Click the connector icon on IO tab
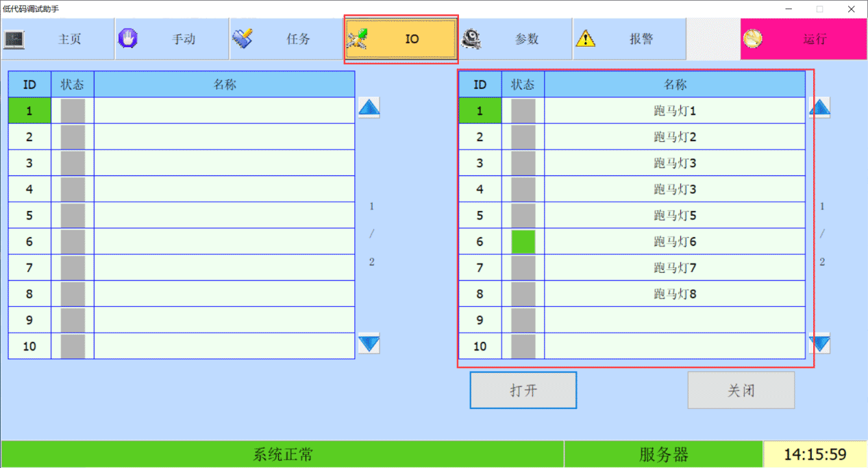The height and width of the screenshot is (468, 868). (x=357, y=39)
